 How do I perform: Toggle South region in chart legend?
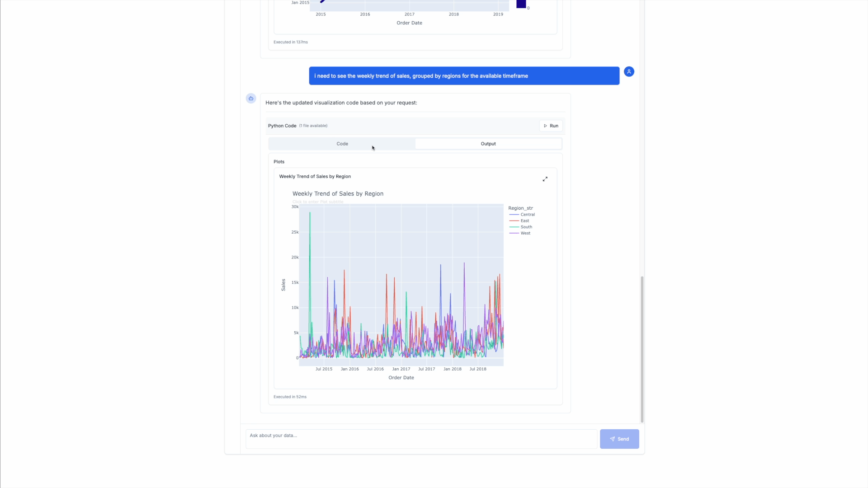[x=526, y=227]
